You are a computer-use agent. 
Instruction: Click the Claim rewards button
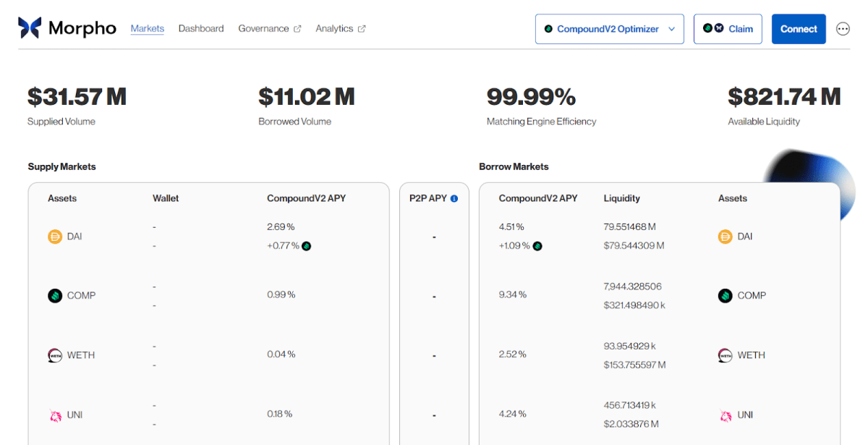(728, 29)
